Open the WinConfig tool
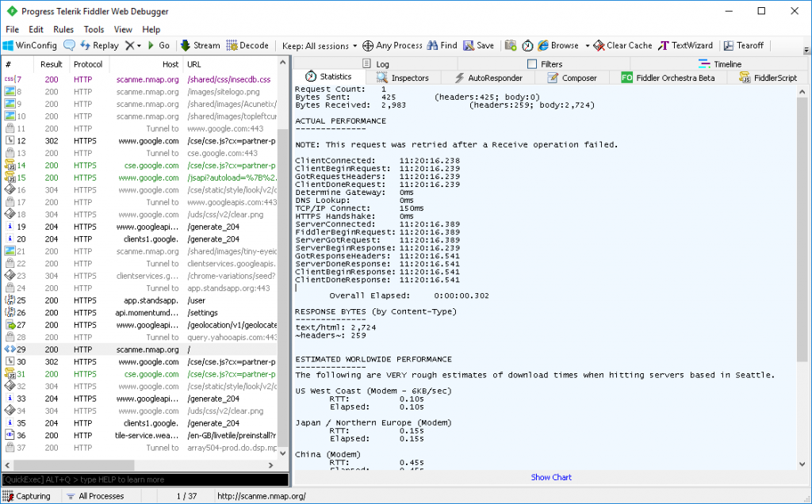 pos(30,45)
